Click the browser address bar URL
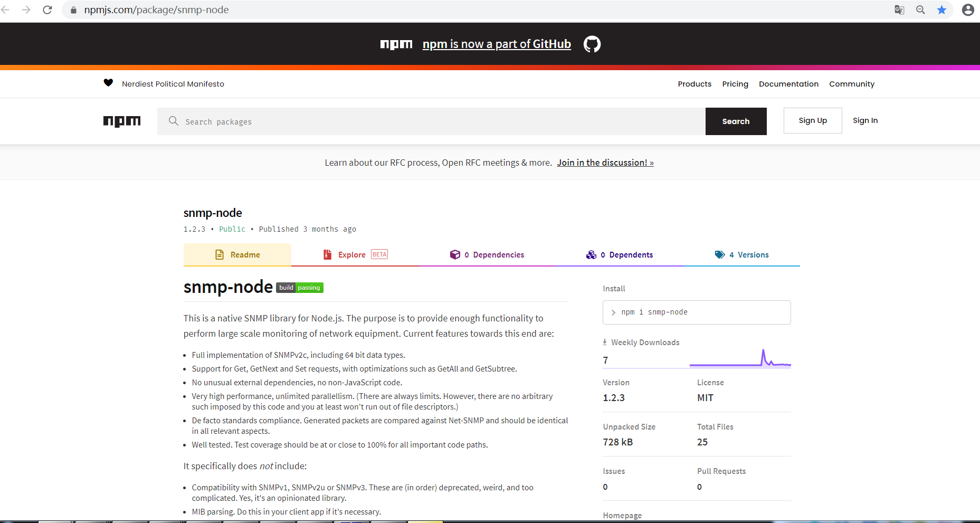Viewport: 980px width, 523px height. click(156, 9)
